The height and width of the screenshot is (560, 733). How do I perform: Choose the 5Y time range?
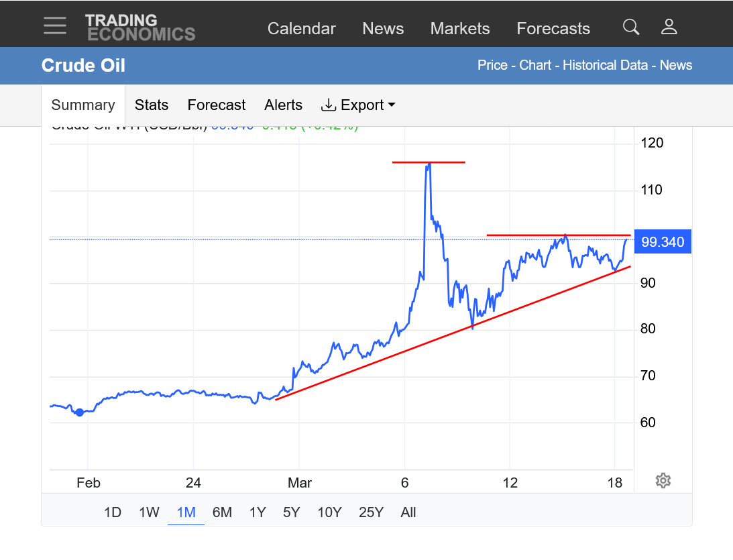[x=291, y=512]
